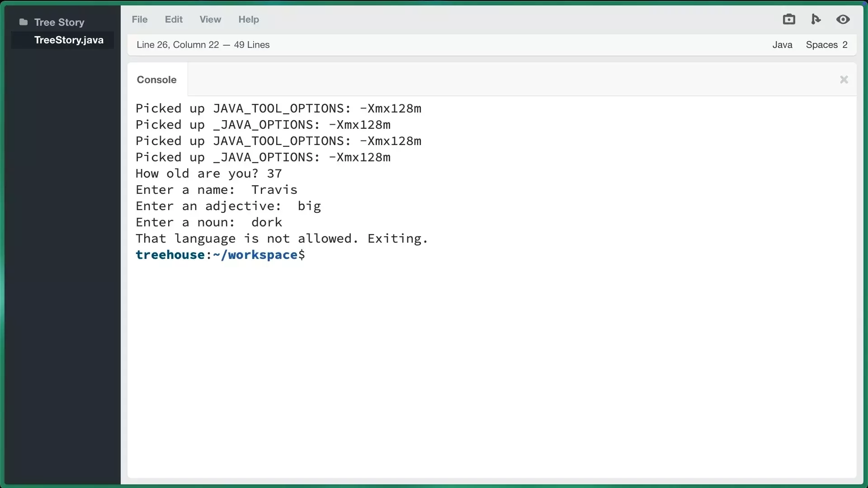Close the console panel with X
Viewport: 868px width, 488px height.
(844, 80)
